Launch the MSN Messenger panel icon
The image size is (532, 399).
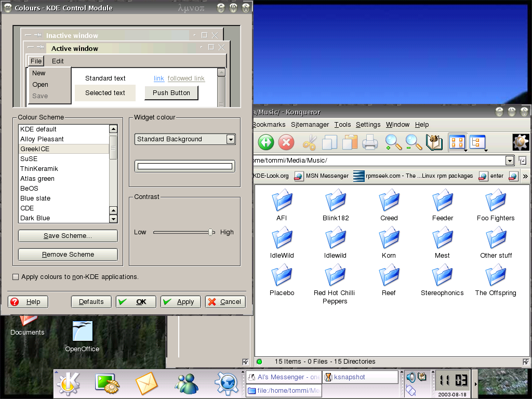pyautogui.click(x=187, y=384)
